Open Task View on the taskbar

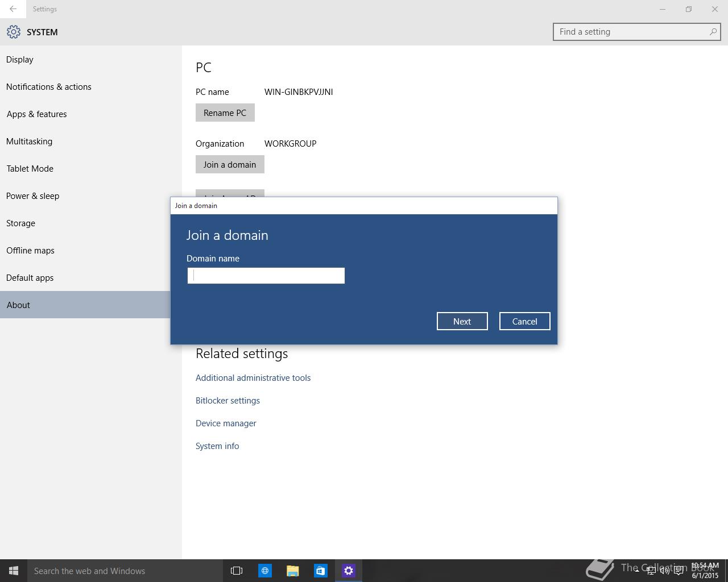click(237, 571)
